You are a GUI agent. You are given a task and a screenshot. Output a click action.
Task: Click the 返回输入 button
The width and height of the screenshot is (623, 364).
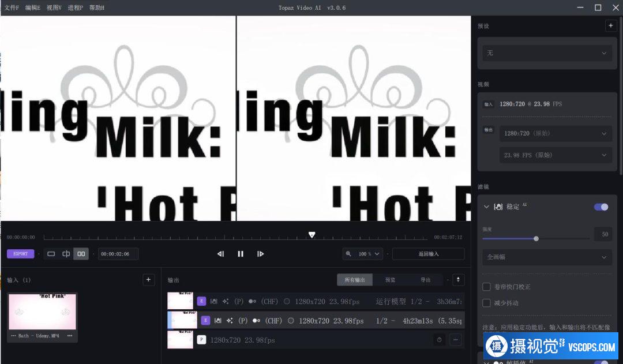428,254
